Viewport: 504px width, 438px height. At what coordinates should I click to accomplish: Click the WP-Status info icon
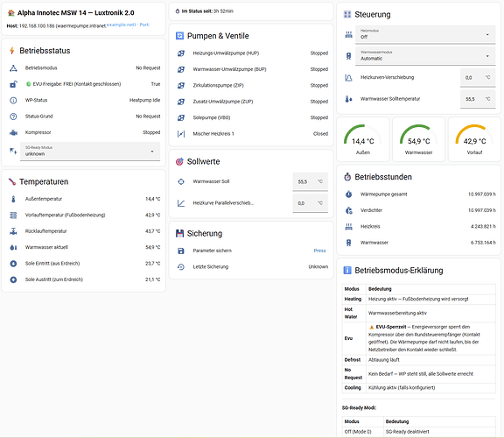[13, 101]
